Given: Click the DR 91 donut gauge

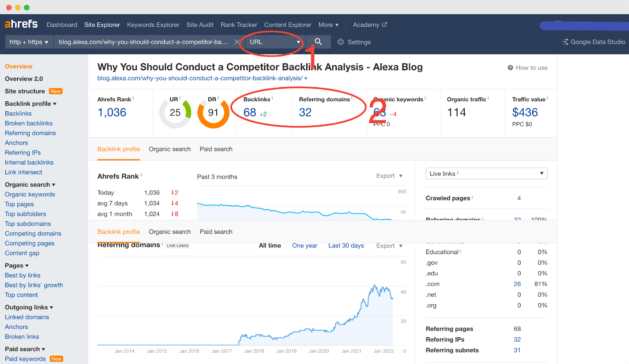Looking at the screenshot, I should pyautogui.click(x=213, y=113).
